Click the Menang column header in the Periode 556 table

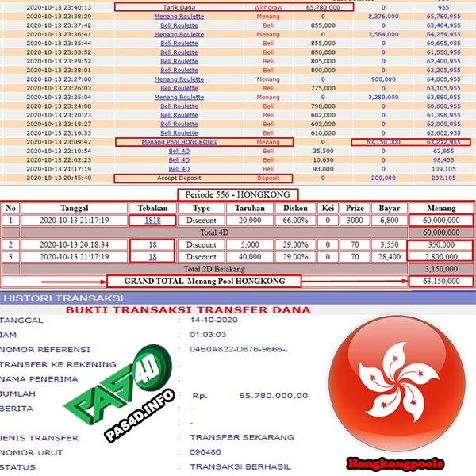coord(441,208)
